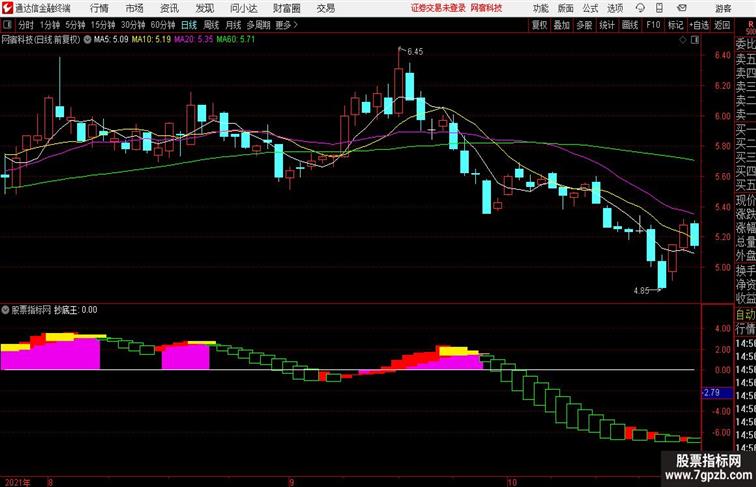Add stock via +自选 button
756x487 pixels.
coord(699,25)
